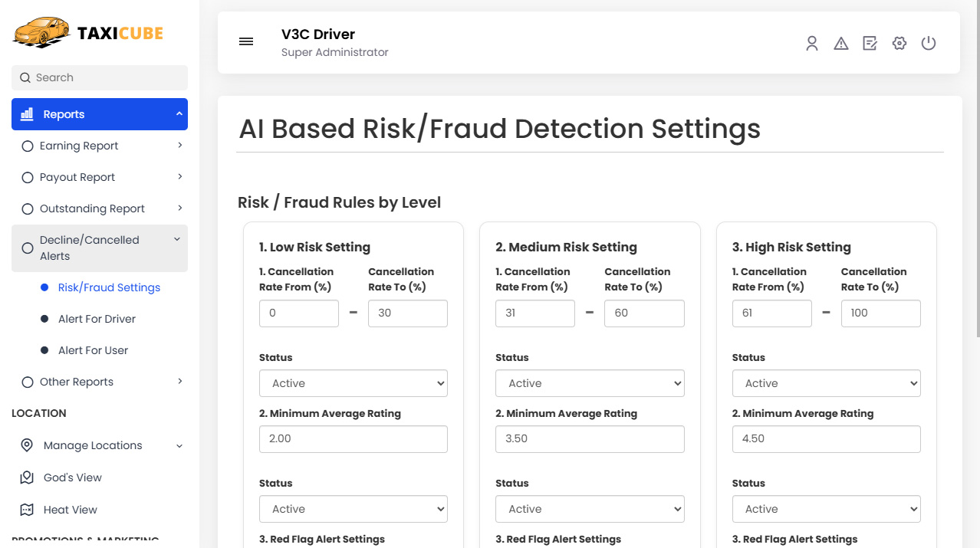Click the logout power icon
Screen dimensions: 980x548
pyautogui.click(x=928, y=43)
